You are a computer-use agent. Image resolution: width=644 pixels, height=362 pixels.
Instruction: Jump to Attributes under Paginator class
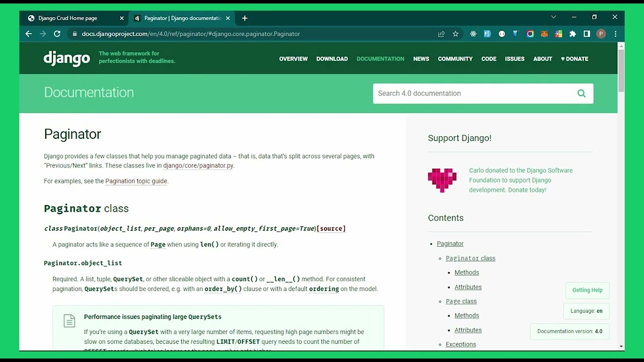(468, 287)
